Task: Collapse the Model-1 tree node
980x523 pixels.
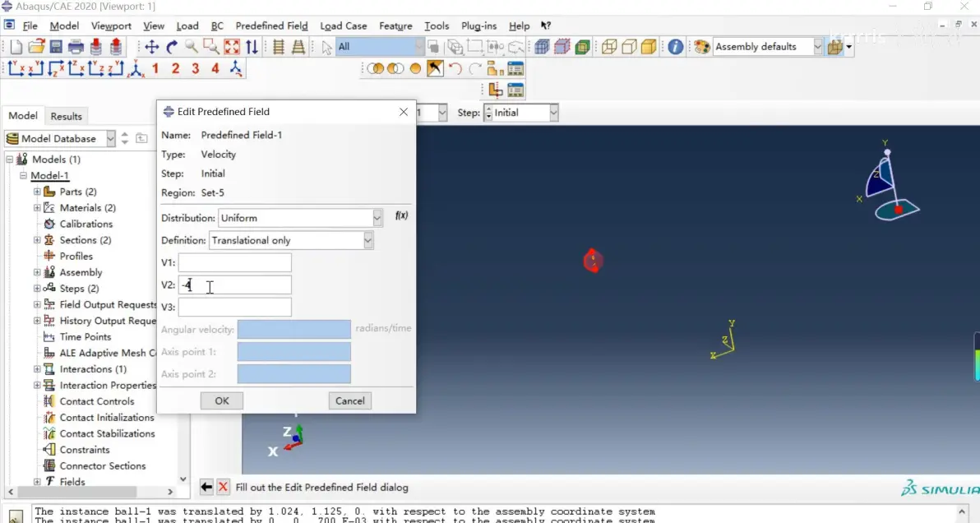Action: click(x=23, y=176)
